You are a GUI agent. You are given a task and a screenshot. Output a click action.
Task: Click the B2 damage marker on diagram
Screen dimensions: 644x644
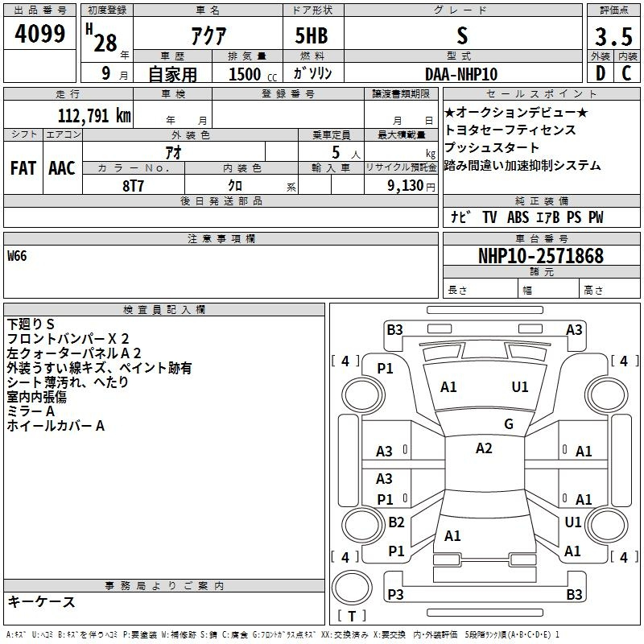(396, 522)
